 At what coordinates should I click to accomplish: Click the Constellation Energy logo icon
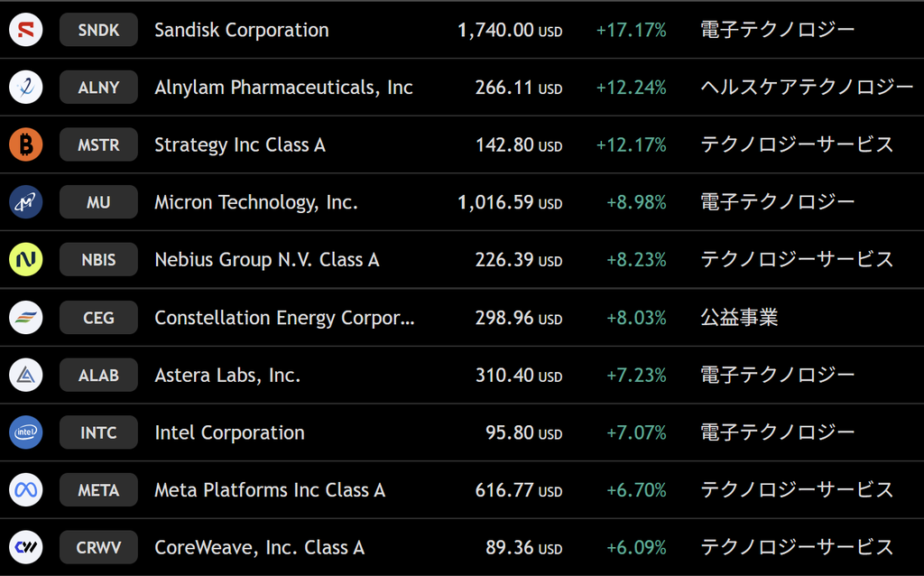(x=26, y=317)
